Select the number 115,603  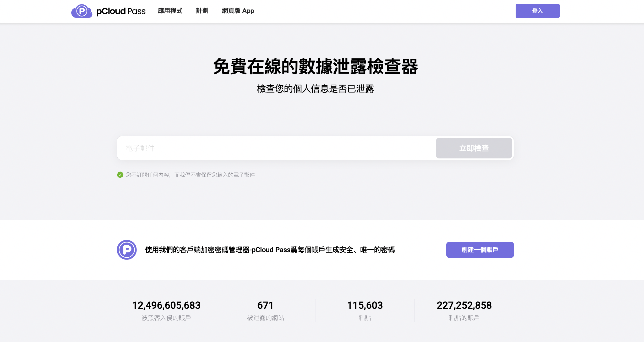click(365, 305)
